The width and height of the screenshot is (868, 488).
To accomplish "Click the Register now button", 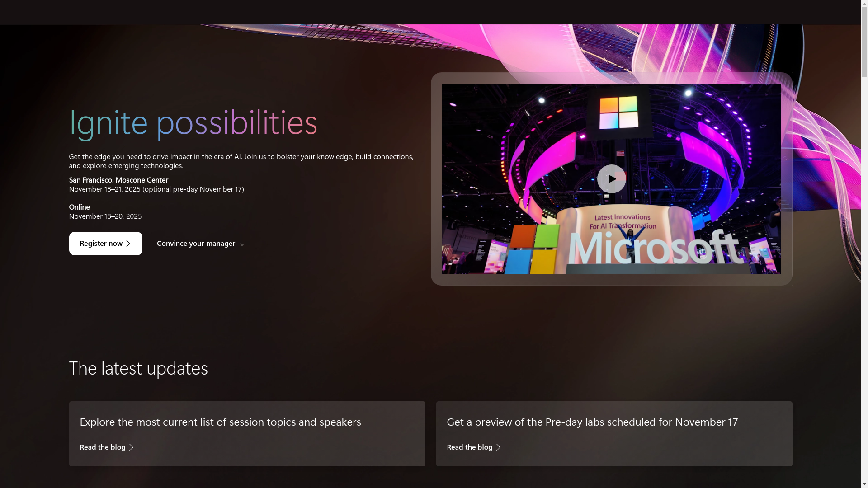I will pos(105,244).
